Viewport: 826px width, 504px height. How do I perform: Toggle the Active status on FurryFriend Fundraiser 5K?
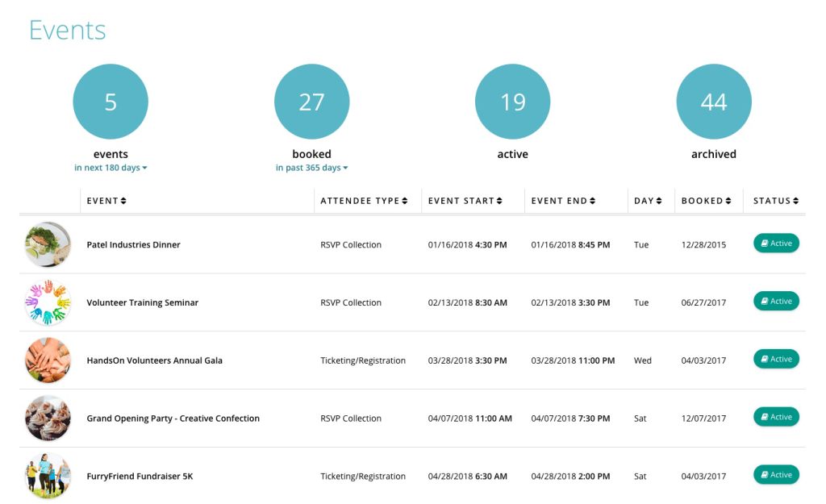[776, 475]
